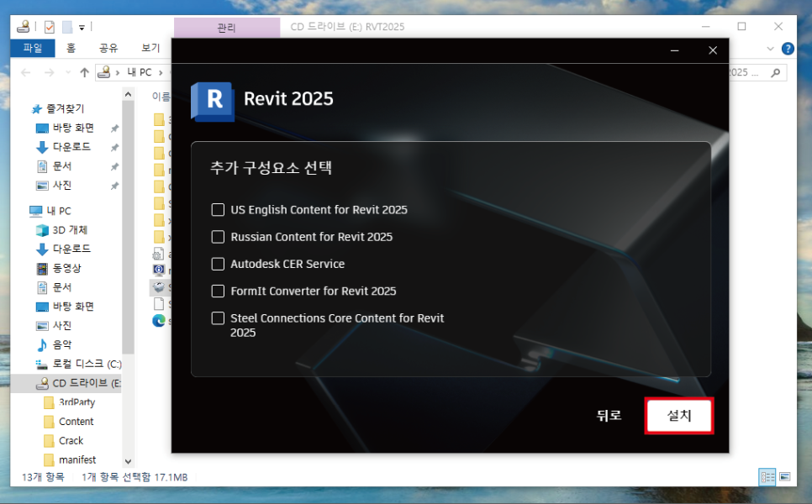The height and width of the screenshot is (504, 812).
Task: Switch to details view icon
Action: (x=767, y=476)
